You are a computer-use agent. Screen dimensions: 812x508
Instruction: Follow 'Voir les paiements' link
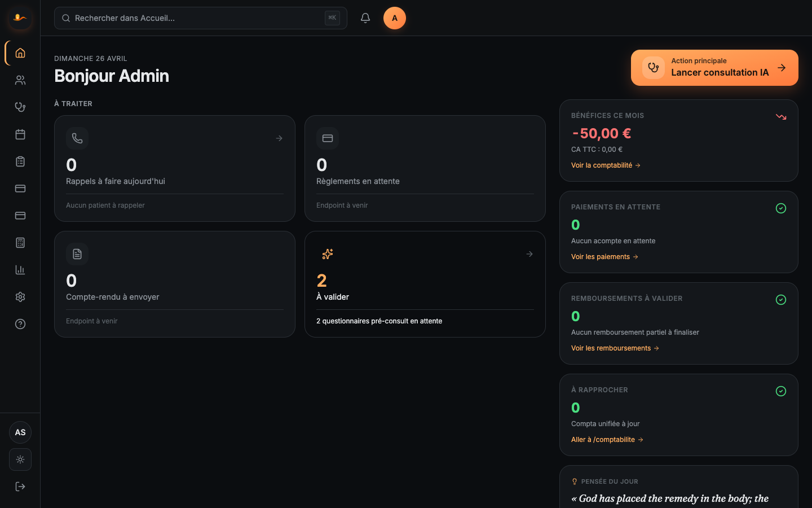tap(604, 257)
